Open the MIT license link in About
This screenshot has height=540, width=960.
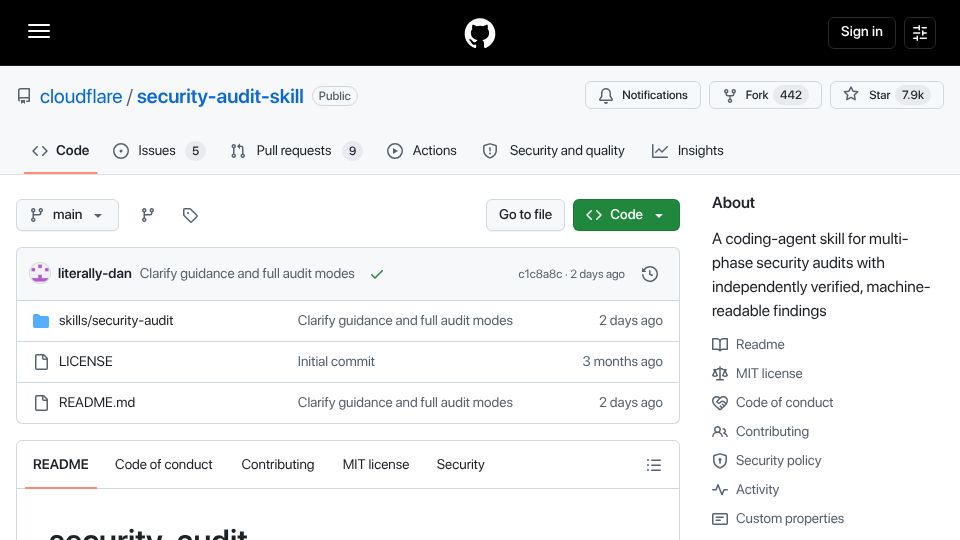pos(769,373)
